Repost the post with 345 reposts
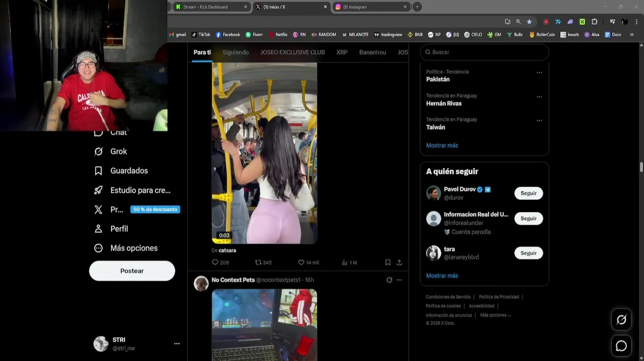Viewport: 644px width, 361px height. tap(264, 262)
